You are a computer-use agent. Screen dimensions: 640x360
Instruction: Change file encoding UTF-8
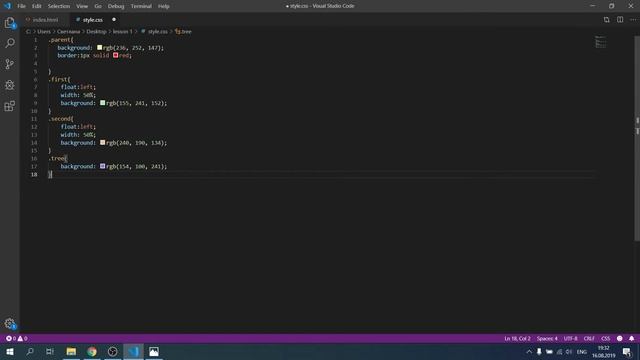[570, 338]
